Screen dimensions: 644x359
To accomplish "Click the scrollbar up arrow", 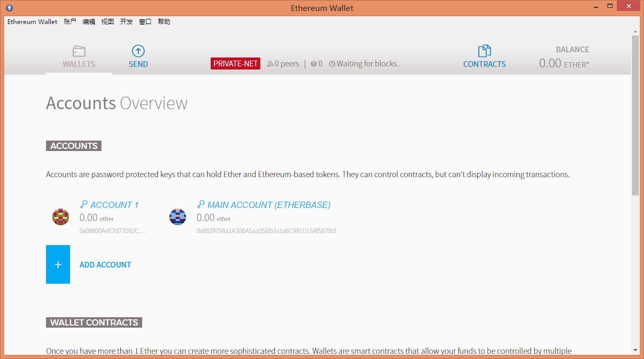I will click(635, 31).
